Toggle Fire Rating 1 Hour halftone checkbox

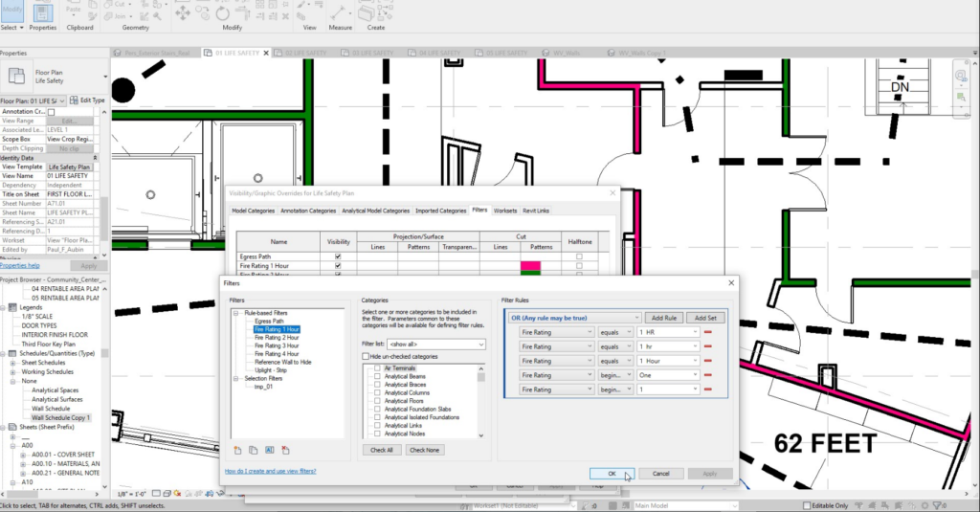pos(579,266)
